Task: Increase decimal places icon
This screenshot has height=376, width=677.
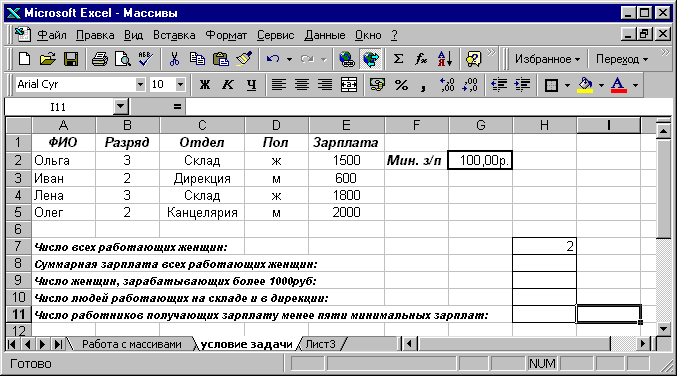Action: pos(446,85)
